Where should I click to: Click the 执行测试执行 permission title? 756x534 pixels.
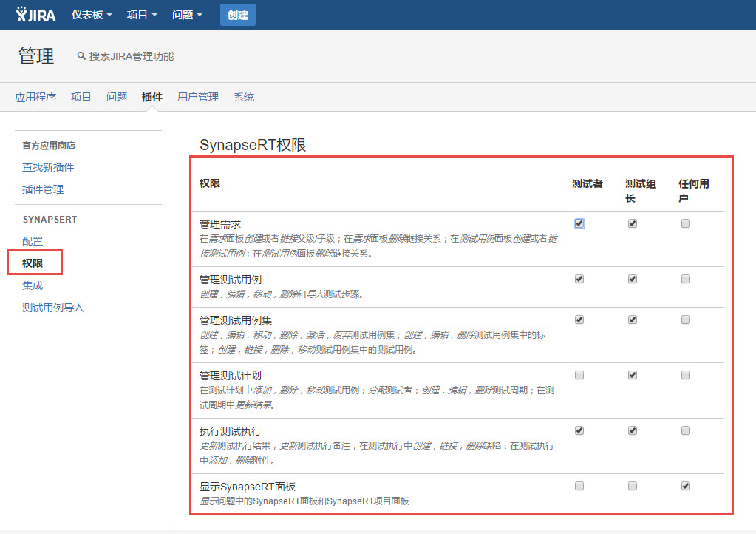231,431
